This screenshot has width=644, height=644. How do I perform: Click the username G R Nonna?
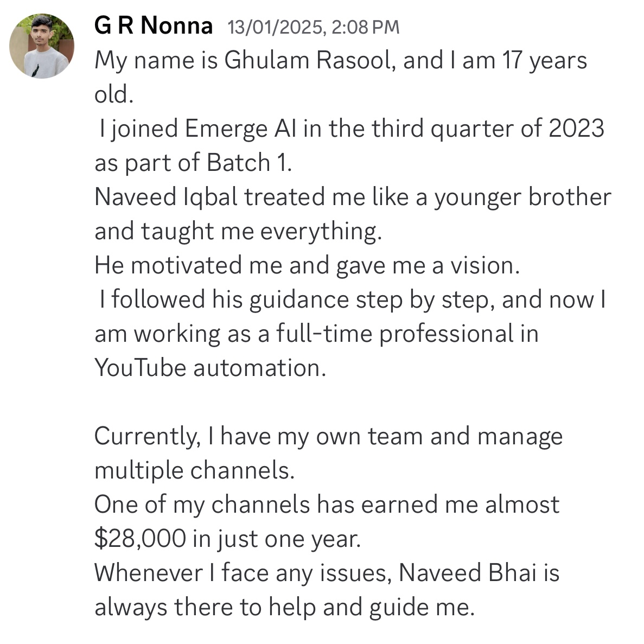tap(153, 25)
